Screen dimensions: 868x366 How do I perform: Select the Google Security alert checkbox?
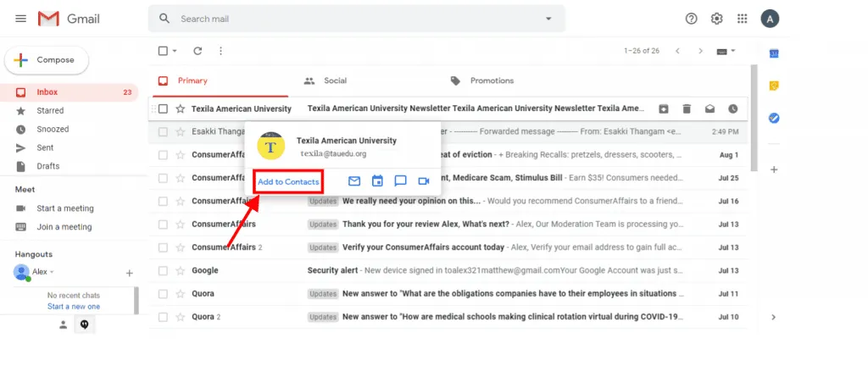163,270
